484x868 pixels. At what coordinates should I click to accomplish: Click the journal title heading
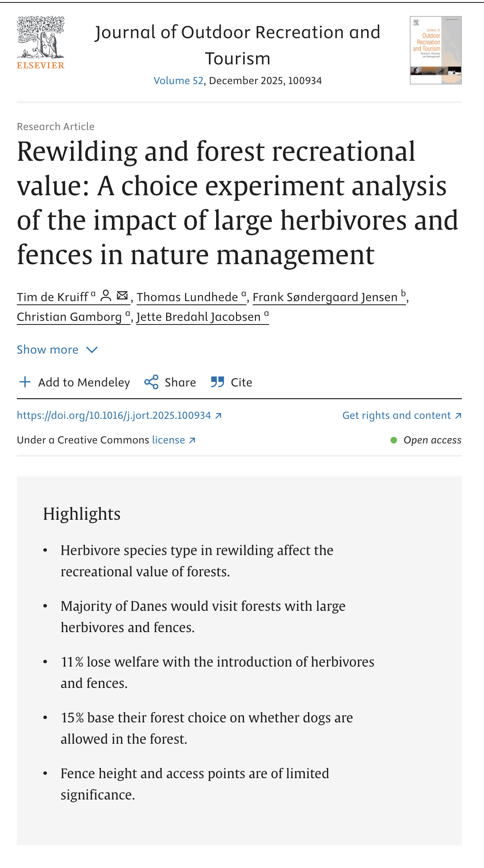[237, 45]
